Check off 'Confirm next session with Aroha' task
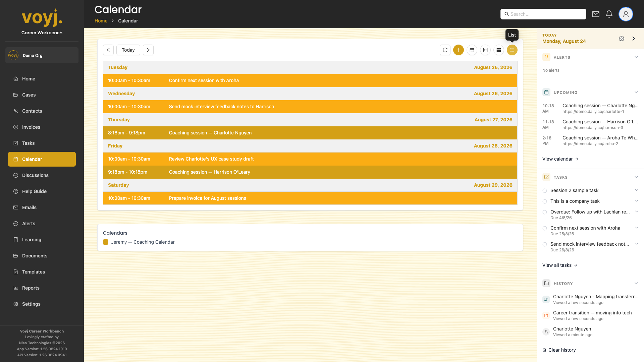 pyautogui.click(x=545, y=228)
